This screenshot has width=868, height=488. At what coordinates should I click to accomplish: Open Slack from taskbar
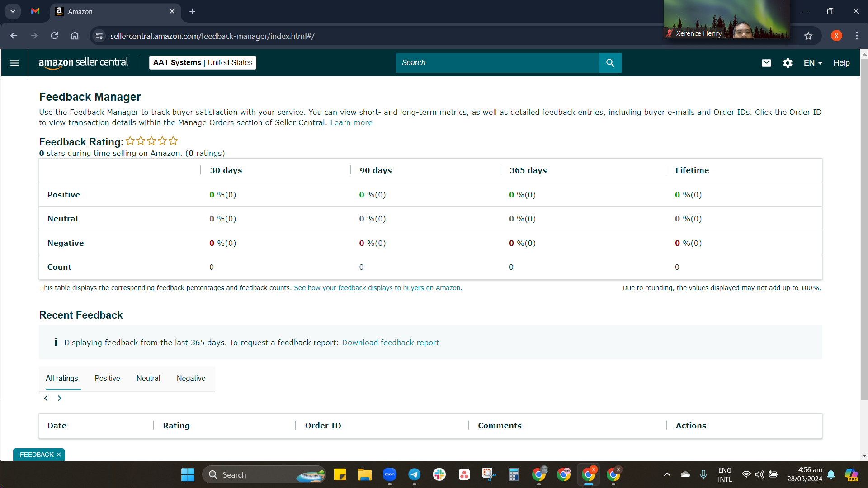(439, 475)
